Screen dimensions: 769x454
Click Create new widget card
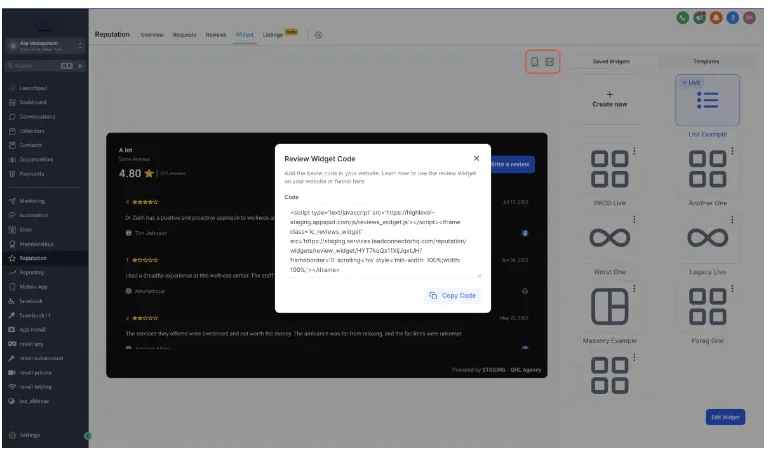(x=610, y=99)
